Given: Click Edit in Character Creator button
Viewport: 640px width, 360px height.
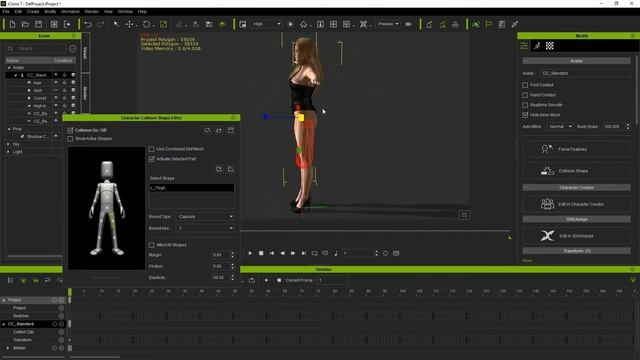Looking at the screenshot, I should click(576, 204).
